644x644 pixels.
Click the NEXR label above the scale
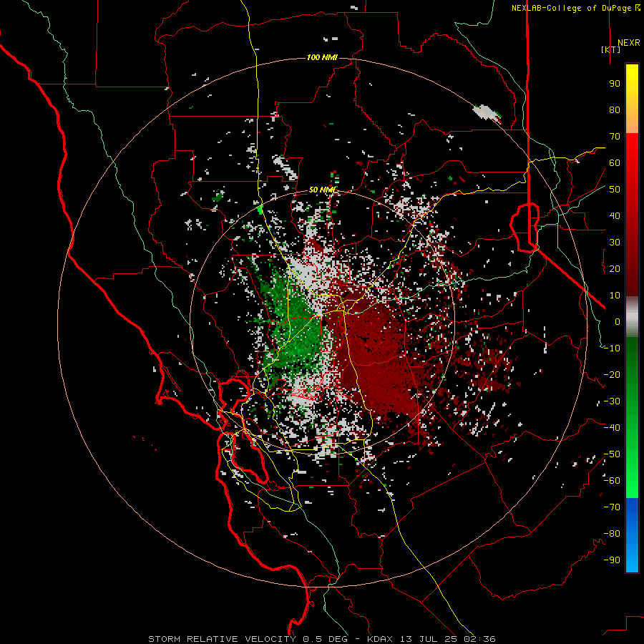pyautogui.click(x=628, y=43)
